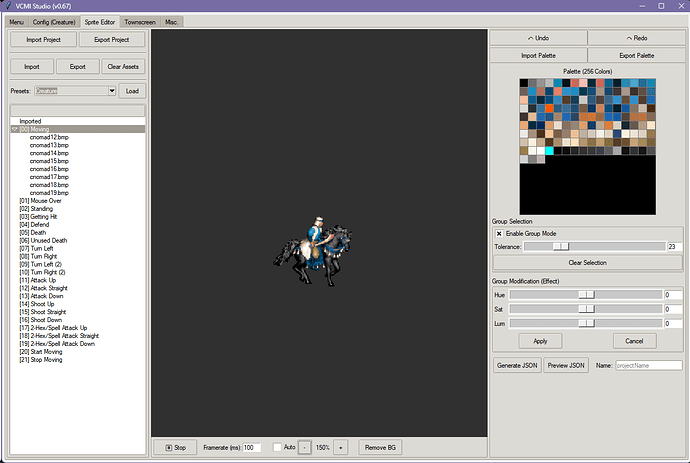Image resolution: width=690 pixels, height=463 pixels.
Task: Click the Hue slider handle
Action: tap(587, 294)
